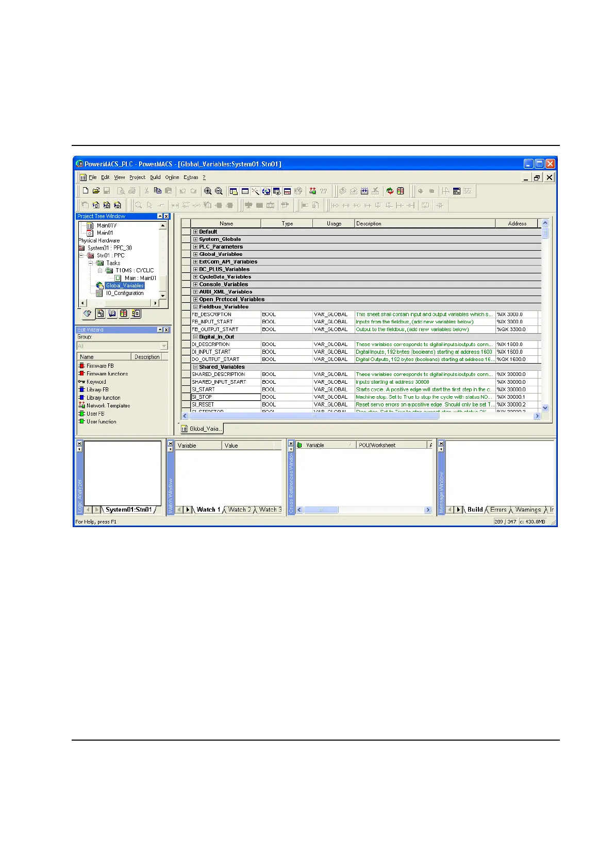Open the Project menu
This screenshot has height=868, width=614.
[137, 177]
